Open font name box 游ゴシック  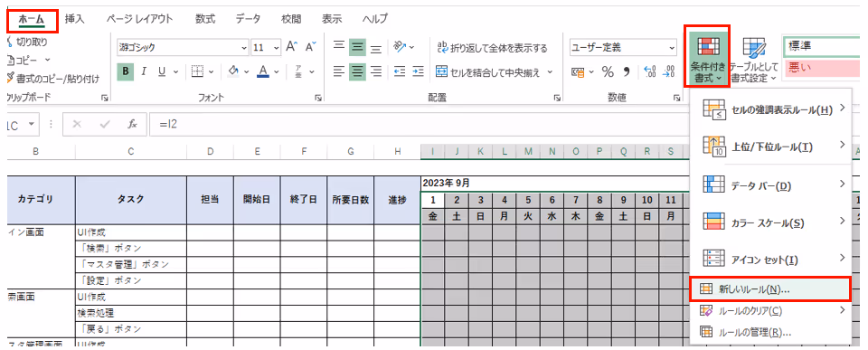point(183,48)
